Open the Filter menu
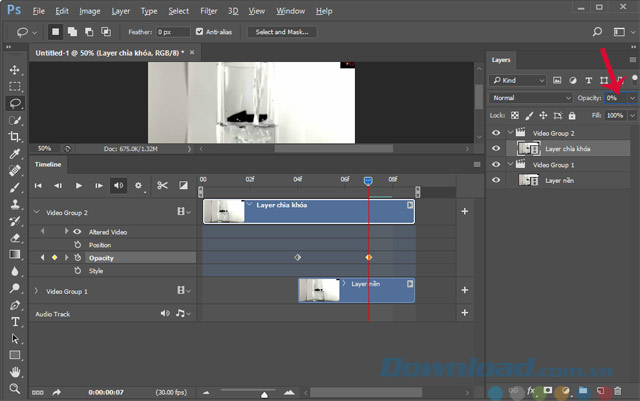The image size is (640, 401). [208, 11]
